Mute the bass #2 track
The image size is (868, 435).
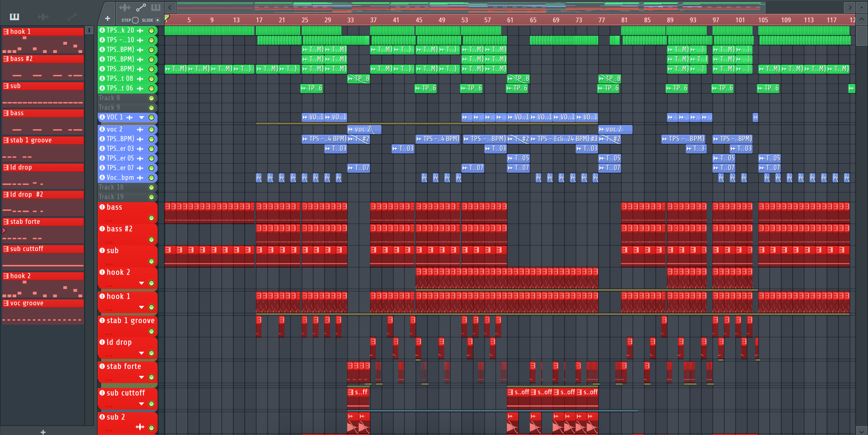point(152,240)
